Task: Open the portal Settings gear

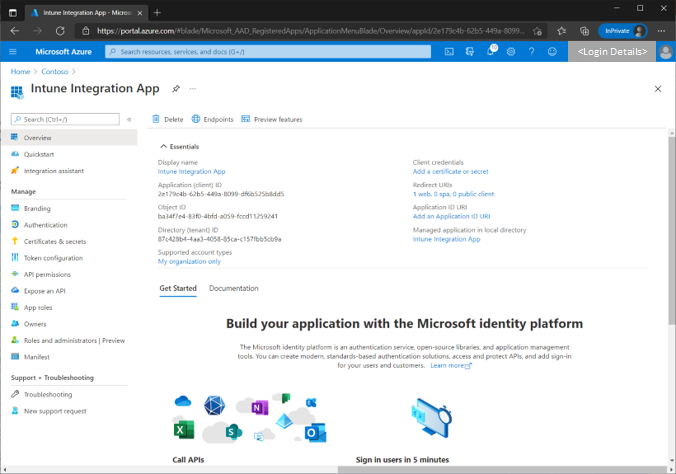Action: [511, 52]
